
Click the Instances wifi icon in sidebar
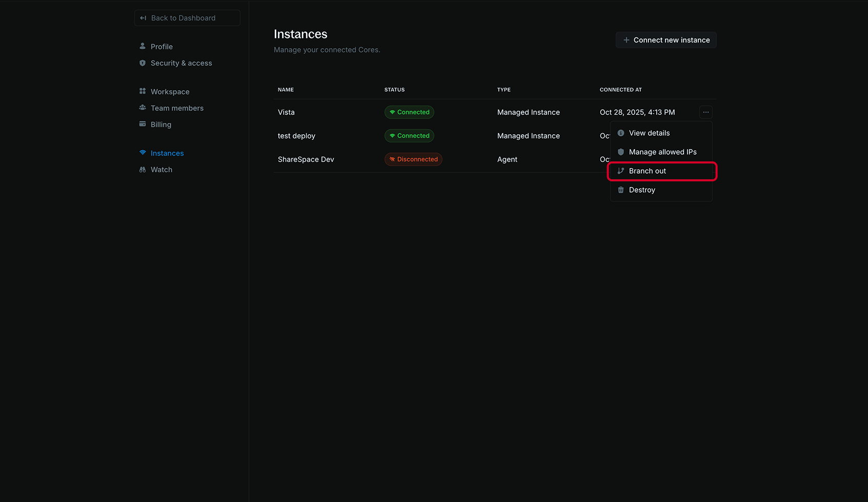[x=143, y=153]
